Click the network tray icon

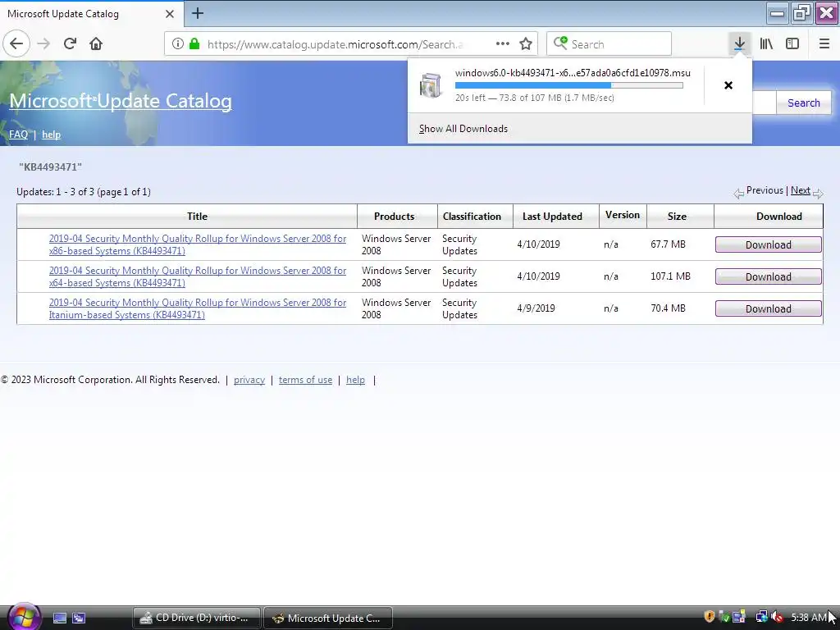click(761, 617)
